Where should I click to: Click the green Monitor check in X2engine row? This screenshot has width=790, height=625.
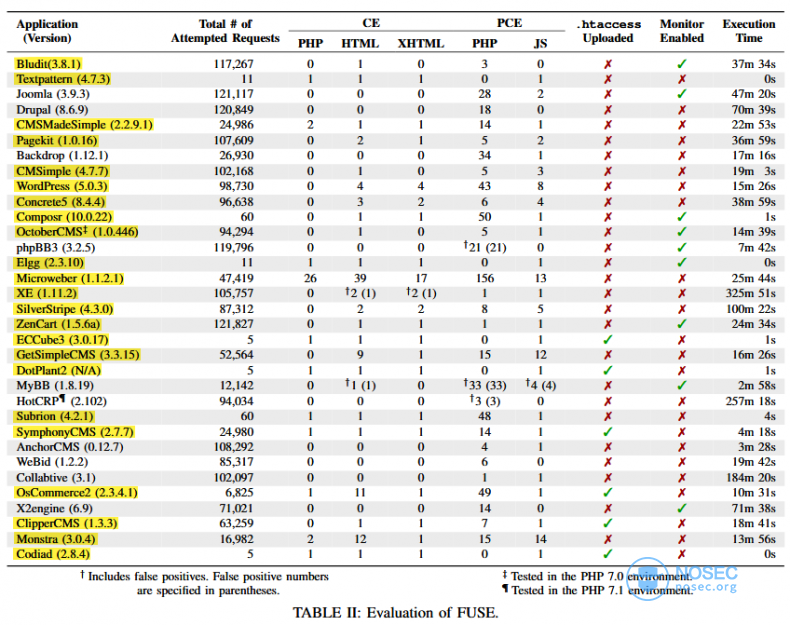pos(682,509)
